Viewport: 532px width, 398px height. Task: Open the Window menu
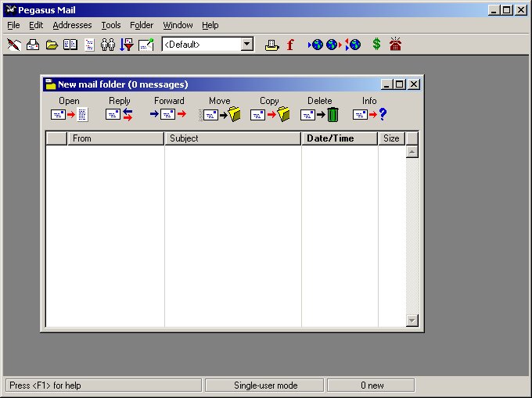coord(178,26)
